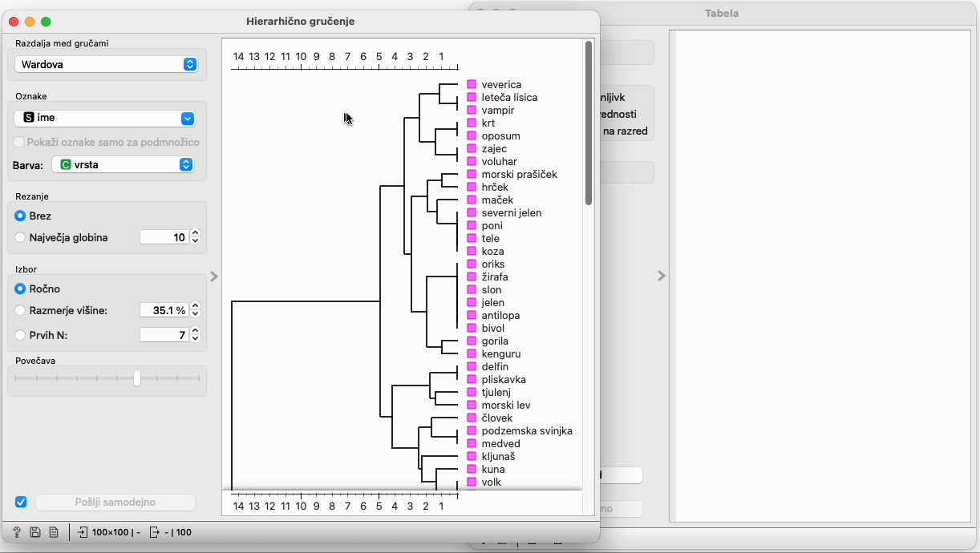Image resolution: width=980 pixels, height=553 pixels.
Task: Click the antilopa label
Action: click(500, 315)
